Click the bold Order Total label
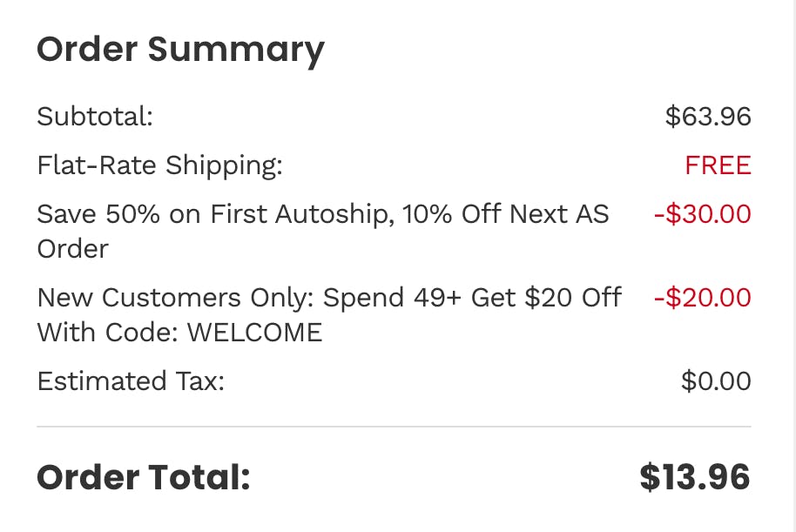This screenshot has width=796, height=532. (x=143, y=477)
